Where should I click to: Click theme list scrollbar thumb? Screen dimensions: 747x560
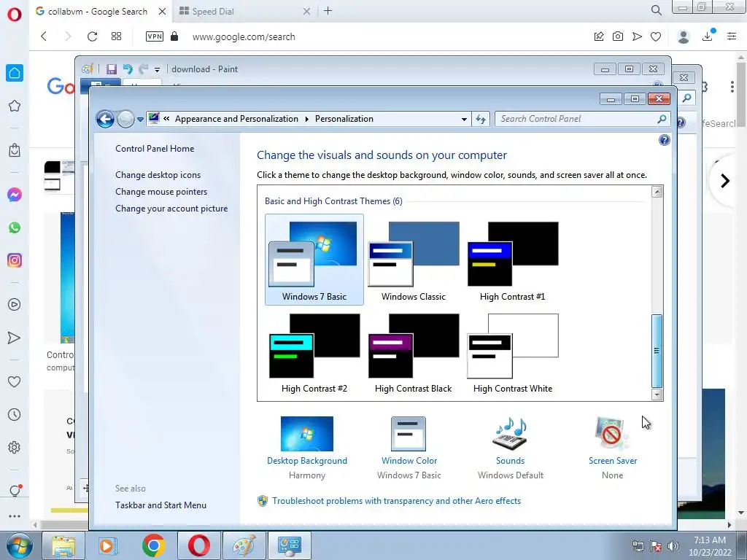coord(657,351)
